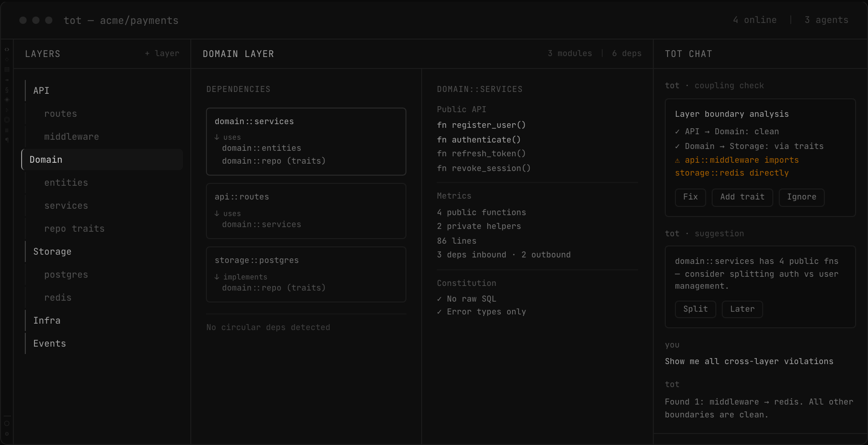The image size is (868, 445).
Task: Open middleware under API
Action: pos(103,137)
